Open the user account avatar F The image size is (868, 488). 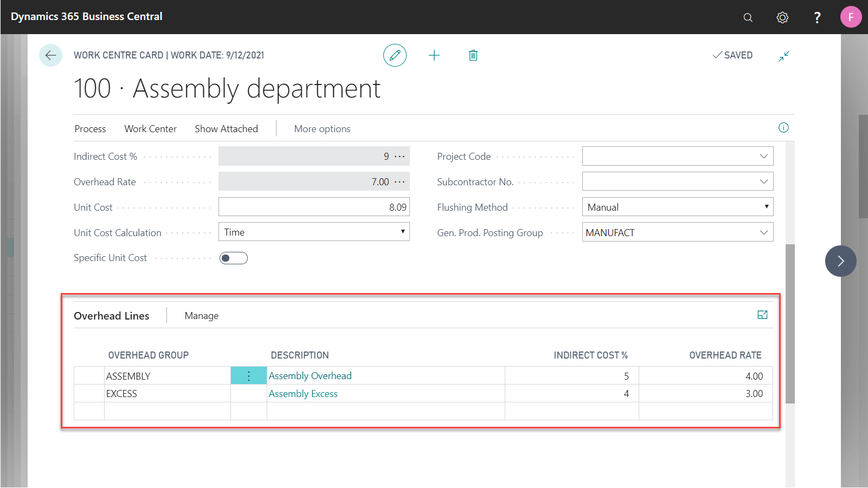[851, 17]
